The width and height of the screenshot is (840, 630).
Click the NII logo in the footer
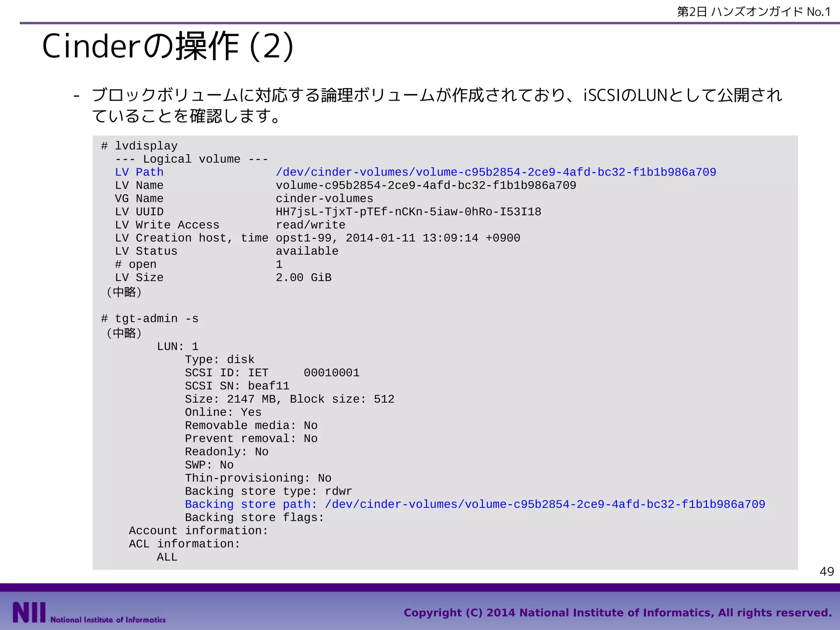[29, 612]
